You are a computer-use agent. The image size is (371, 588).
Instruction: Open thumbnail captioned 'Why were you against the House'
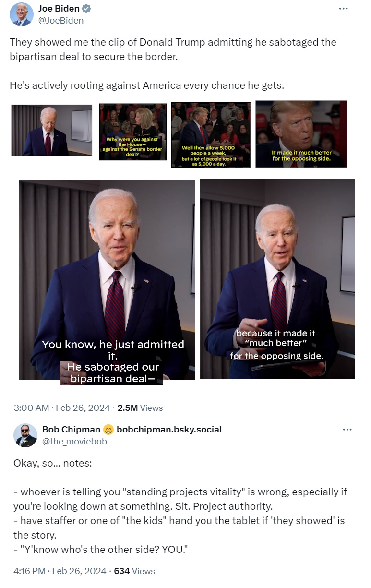click(133, 132)
